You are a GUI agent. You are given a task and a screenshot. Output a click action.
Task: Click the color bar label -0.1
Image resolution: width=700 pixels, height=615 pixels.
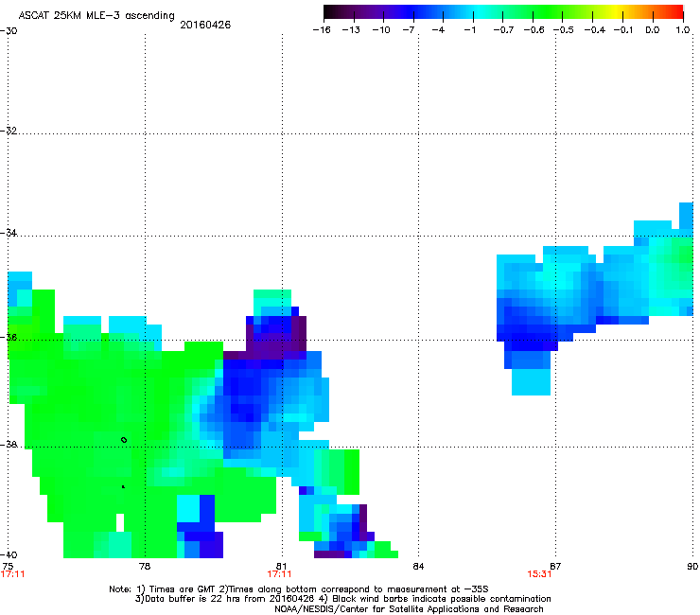pyautogui.click(x=623, y=30)
